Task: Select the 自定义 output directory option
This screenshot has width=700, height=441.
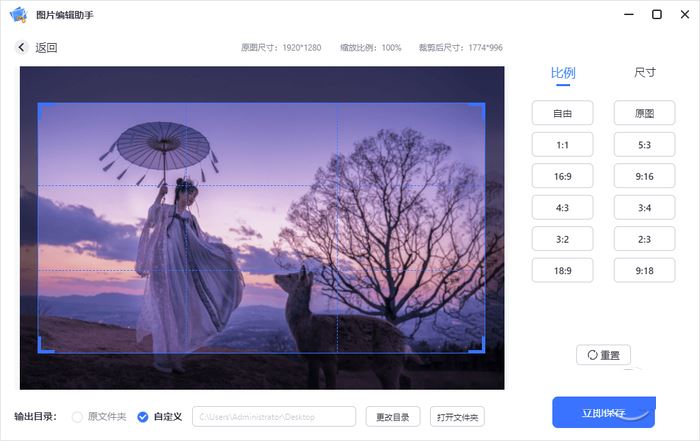Action: (x=143, y=416)
